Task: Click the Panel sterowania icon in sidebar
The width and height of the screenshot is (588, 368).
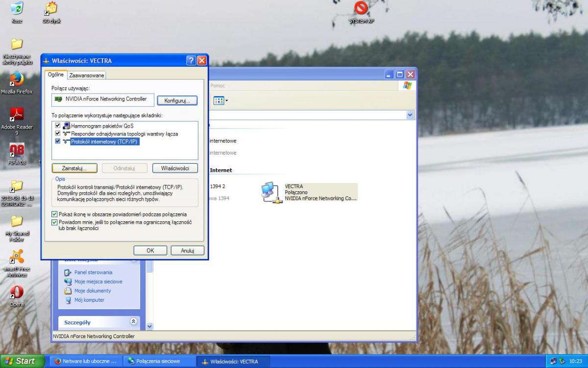Action: coord(68,272)
